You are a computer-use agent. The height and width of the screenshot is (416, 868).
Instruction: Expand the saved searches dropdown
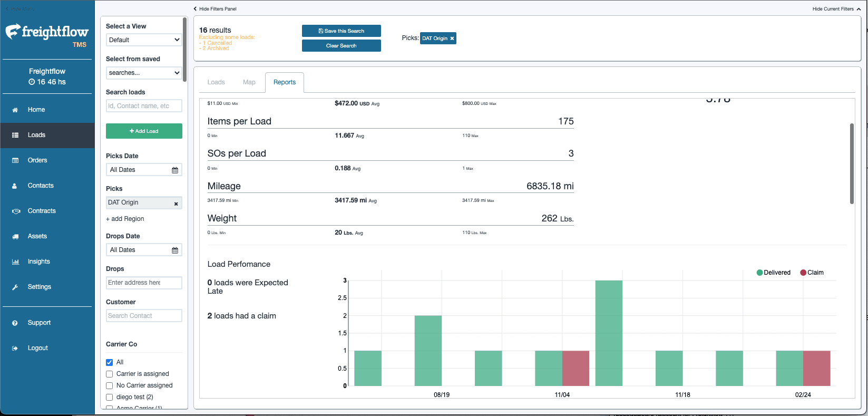[x=144, y=73]
